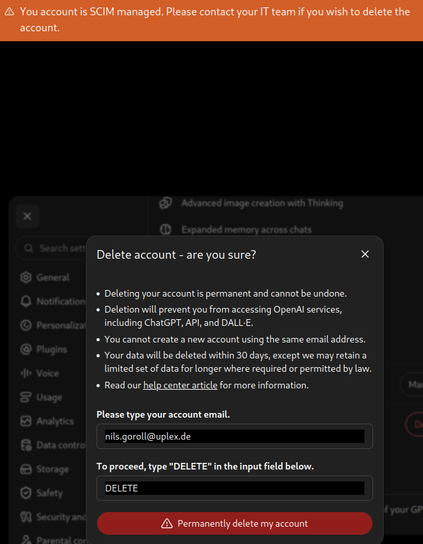
Task: Click the Notifications bell icon
Action: pos(26,301)
